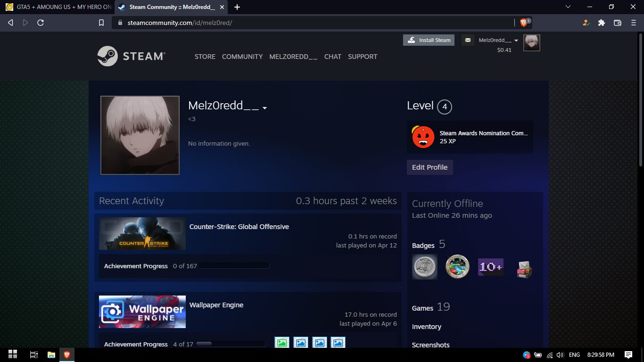Open the Counter-Strike game banner image
The height and width of the screenshot is (362, 644).
point(142,234)
